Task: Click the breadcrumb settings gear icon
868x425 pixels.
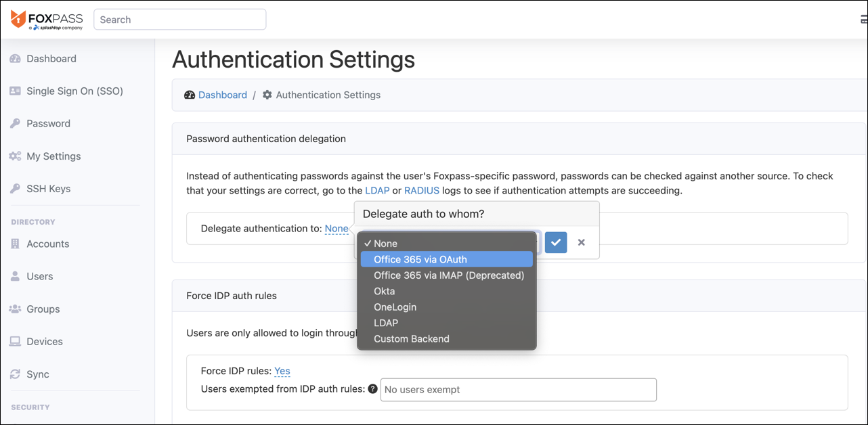Action: click(x=267, y=95)
